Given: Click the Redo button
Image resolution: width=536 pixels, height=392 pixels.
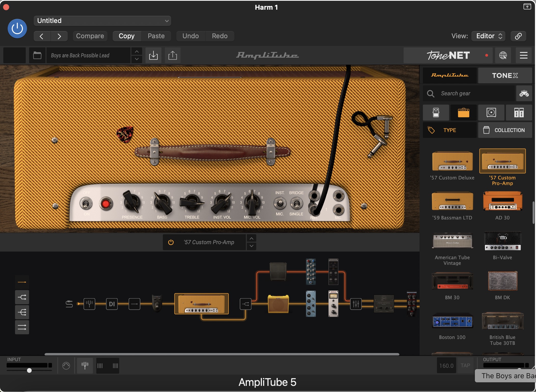Looking at the screenshot, I should [x=220, y=36].
